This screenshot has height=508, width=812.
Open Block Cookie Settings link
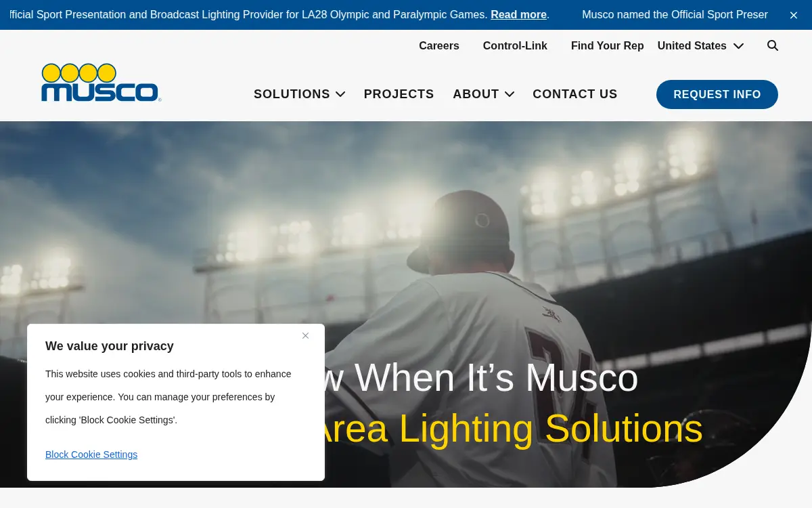[x=91, y=454]
